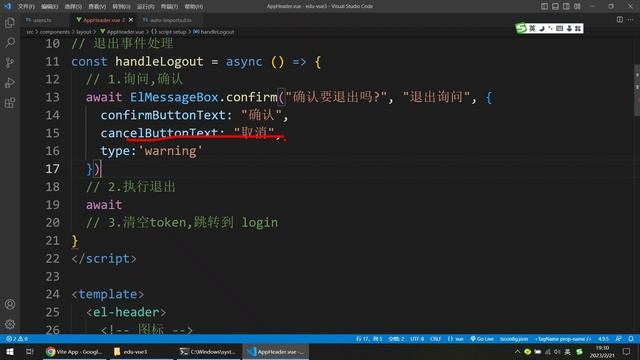Click the 4.9.5 TypeScript version
The width and height of the screenshot is (640, 360).
click(x=603, y=339)
